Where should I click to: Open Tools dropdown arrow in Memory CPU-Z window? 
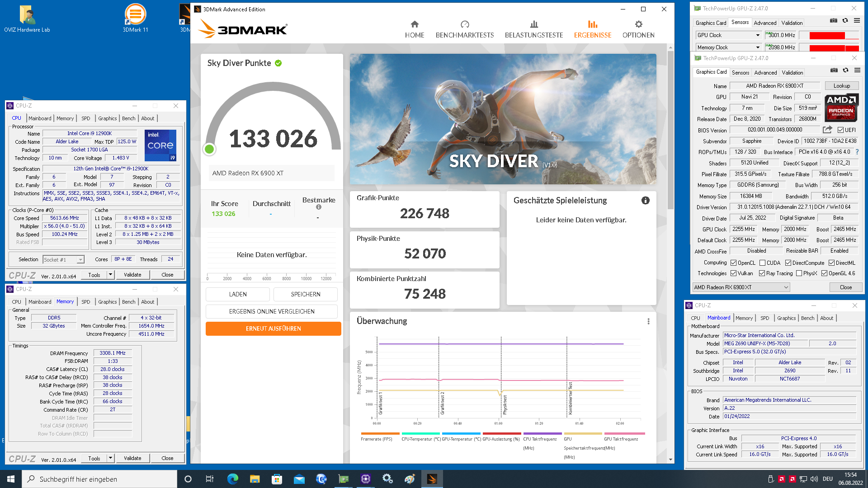[x=110, y=458]
